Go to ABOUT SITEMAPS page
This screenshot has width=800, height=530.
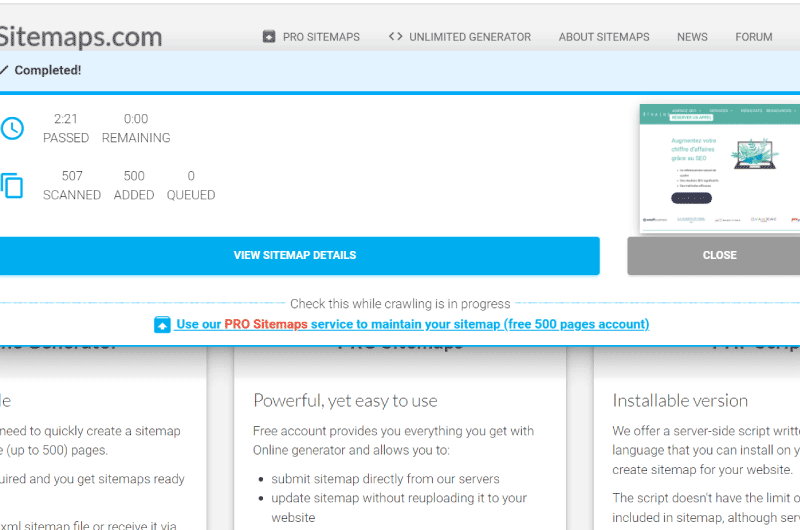tap(604, 37)
